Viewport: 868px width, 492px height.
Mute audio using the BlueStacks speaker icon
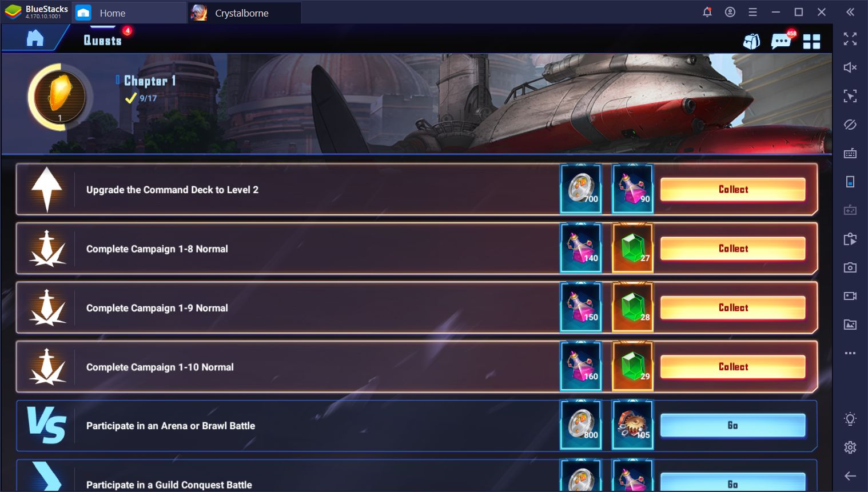(x=850, y=67)
